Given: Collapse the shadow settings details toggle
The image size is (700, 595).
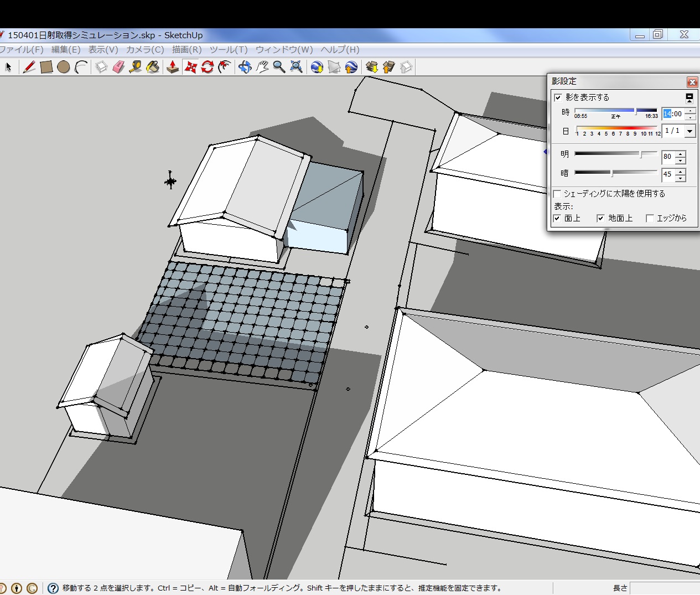Looking at the screenshot, I should pos(689,98).
